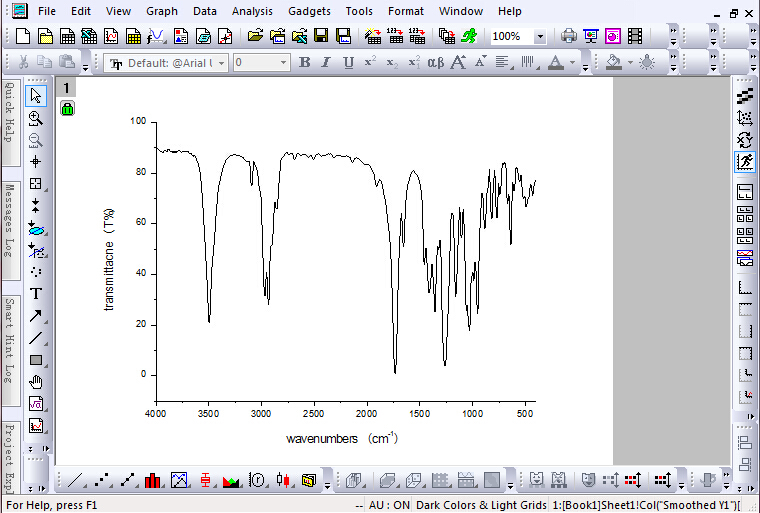Image resolution: width=760 pixels, height=513 pixels.
Task: Expand the font name dropdown
Action: click(221, 63)
